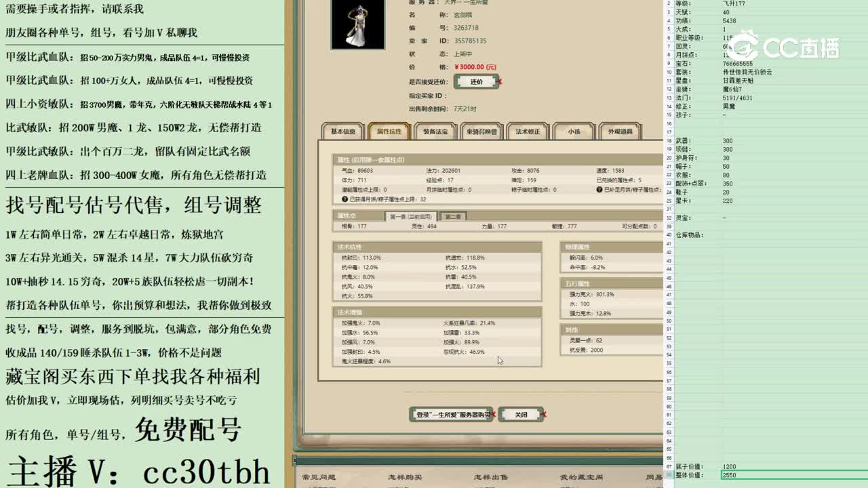Click the item number 3263718

[466, 28]
